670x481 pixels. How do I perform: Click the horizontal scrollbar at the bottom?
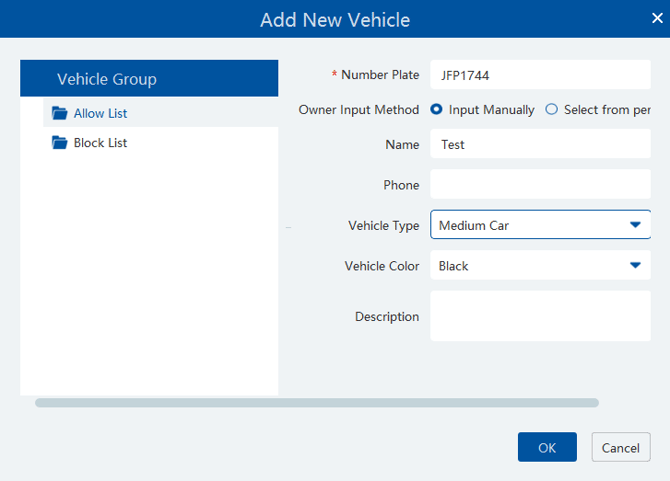click(x=316, y=403)
